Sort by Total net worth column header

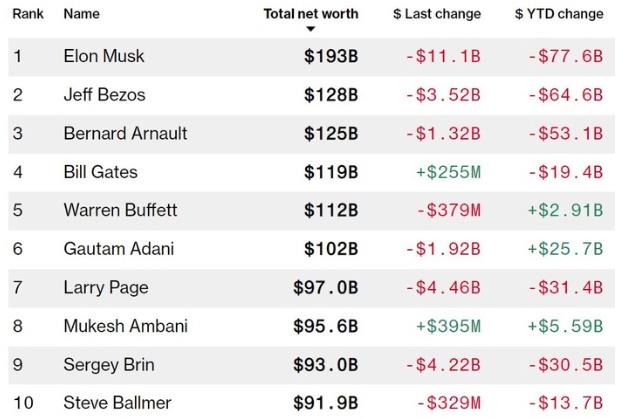click(310, 14)
